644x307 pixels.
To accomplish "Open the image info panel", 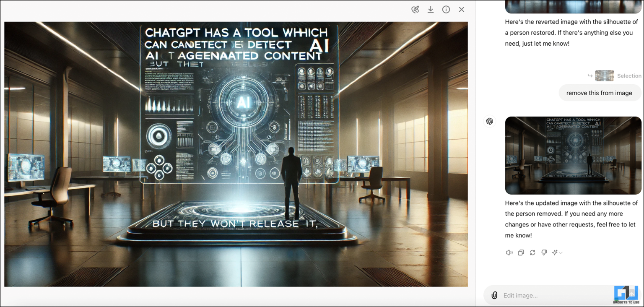I will (x=446, y=9).
